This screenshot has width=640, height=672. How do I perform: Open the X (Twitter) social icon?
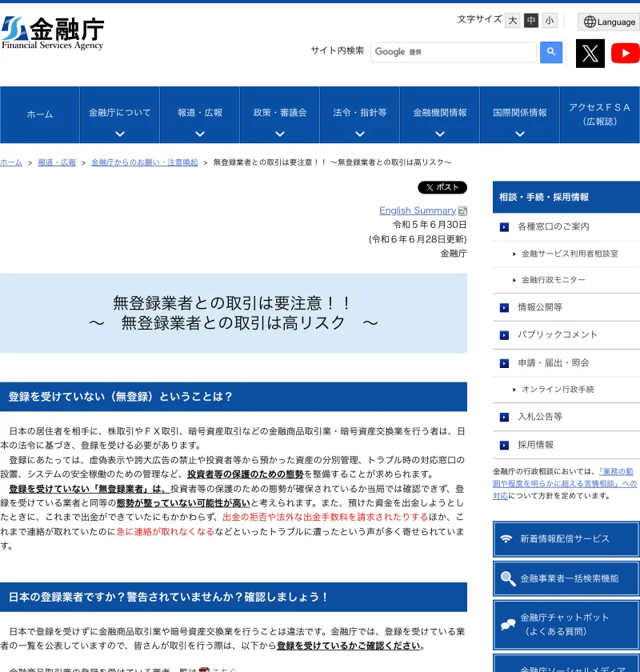(x=590, y=54)
